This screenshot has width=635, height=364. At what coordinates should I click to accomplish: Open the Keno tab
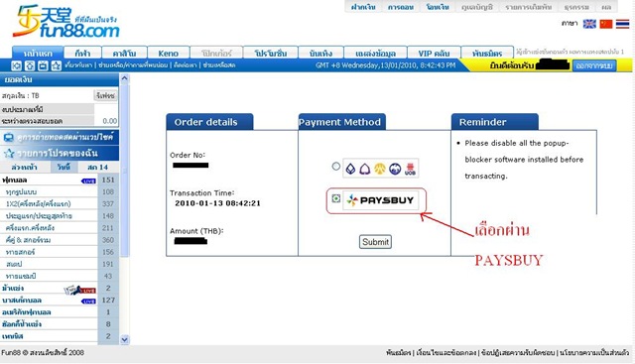[168, 53]
